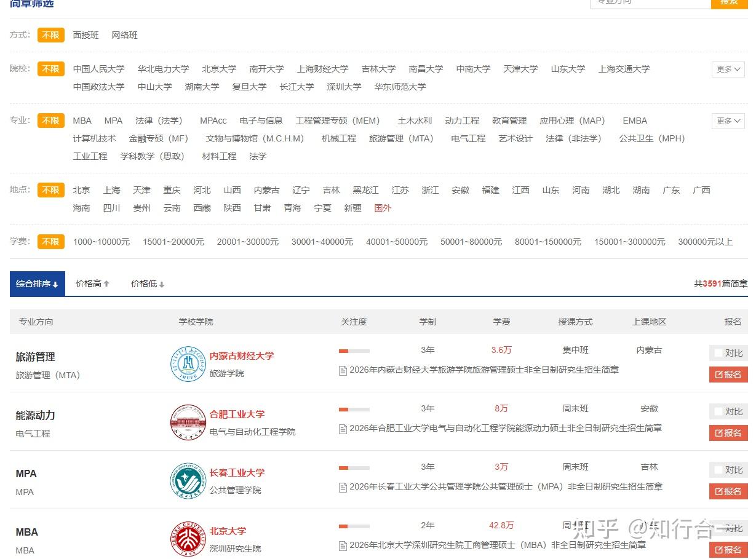Open the document icon for 长春工业大学 brochure

[x=343, y=487]
